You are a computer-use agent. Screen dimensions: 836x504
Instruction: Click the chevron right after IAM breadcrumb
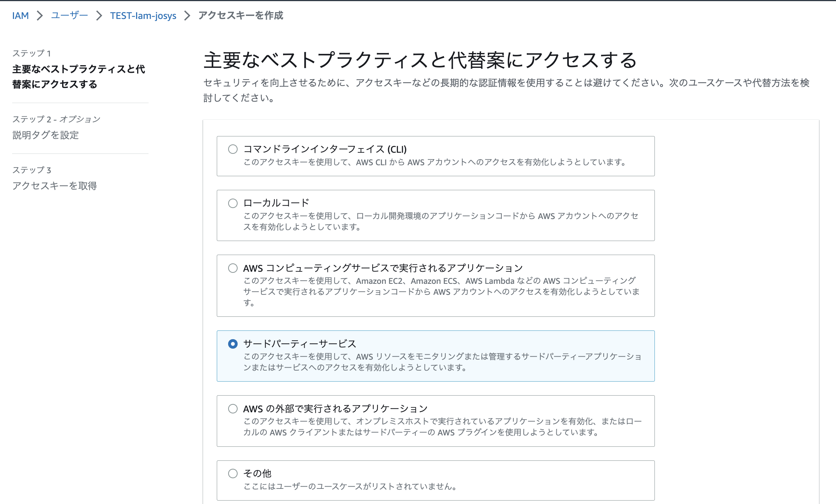coord(40,16)
